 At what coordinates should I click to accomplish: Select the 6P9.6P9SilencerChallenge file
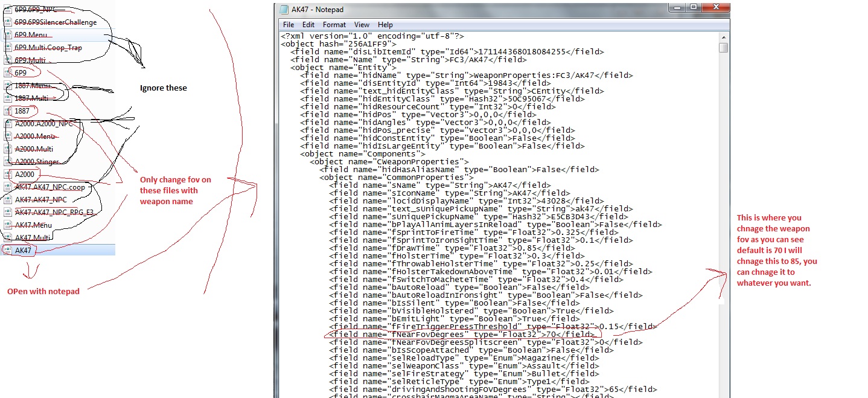56,22
